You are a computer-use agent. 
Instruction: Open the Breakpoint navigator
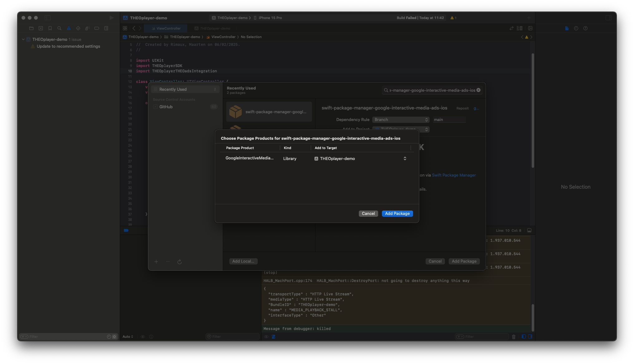(97, 28)
